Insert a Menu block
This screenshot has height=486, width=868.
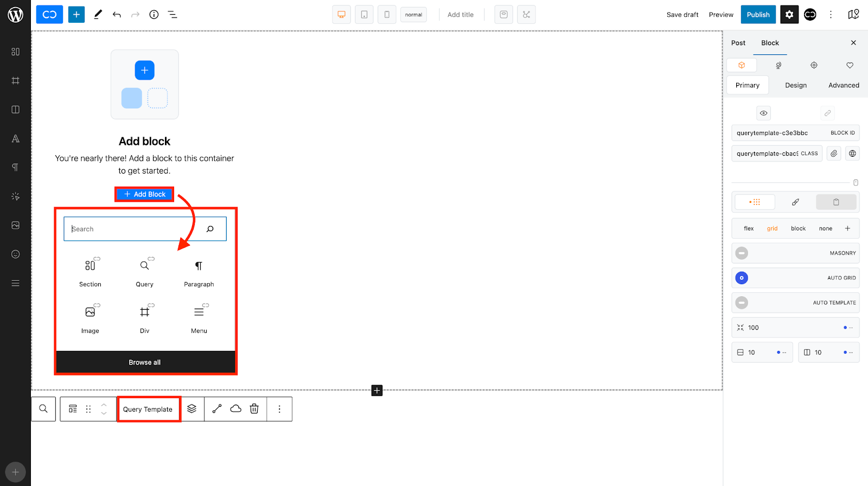(199, 319)
